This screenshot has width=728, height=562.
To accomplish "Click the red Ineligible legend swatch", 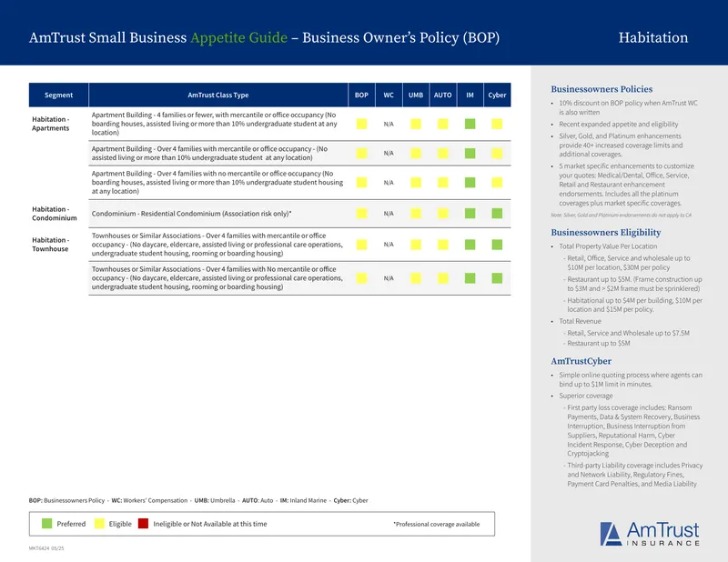I will pos(143,524).
